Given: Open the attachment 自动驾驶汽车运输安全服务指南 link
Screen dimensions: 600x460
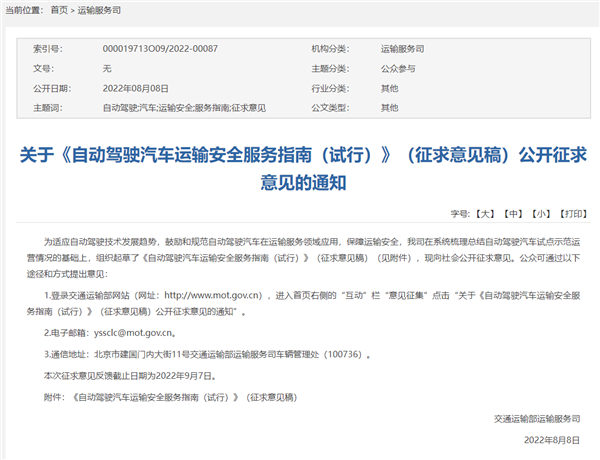Looking at the screenshot, I should (184, 397).
